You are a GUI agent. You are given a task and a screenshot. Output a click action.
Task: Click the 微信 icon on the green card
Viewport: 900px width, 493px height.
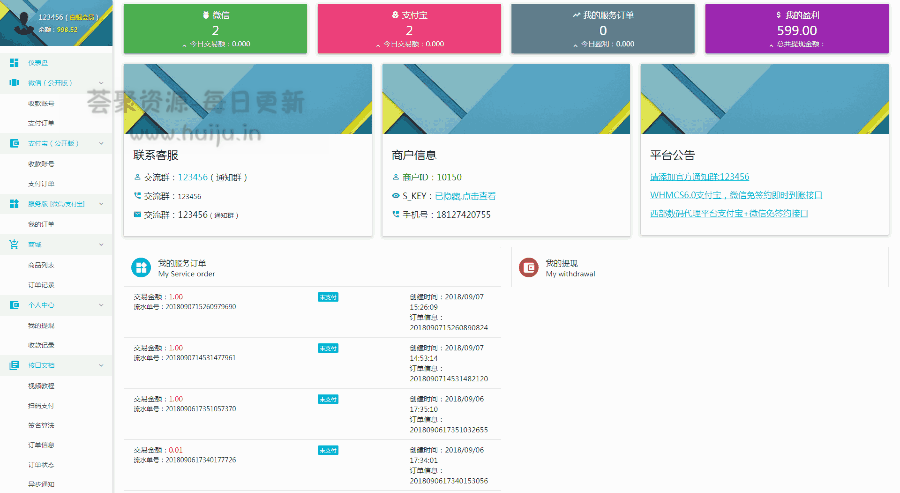pos(205,15)
